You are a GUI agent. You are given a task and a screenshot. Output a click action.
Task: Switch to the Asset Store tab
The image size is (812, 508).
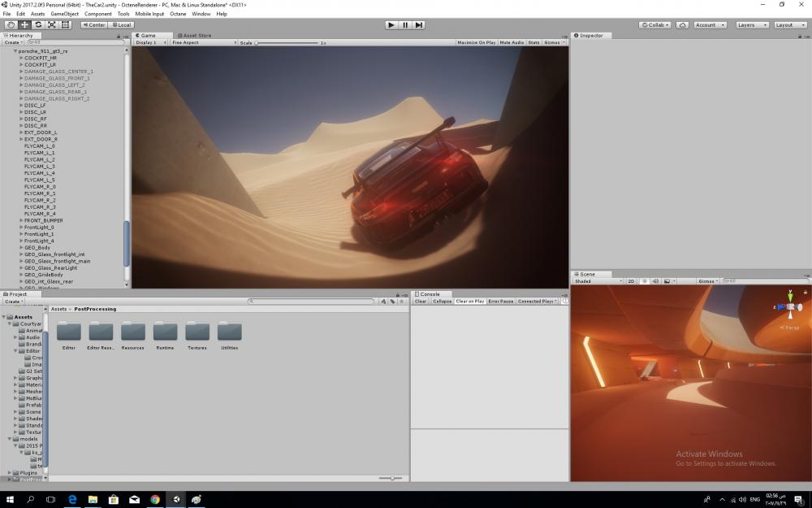196,36
